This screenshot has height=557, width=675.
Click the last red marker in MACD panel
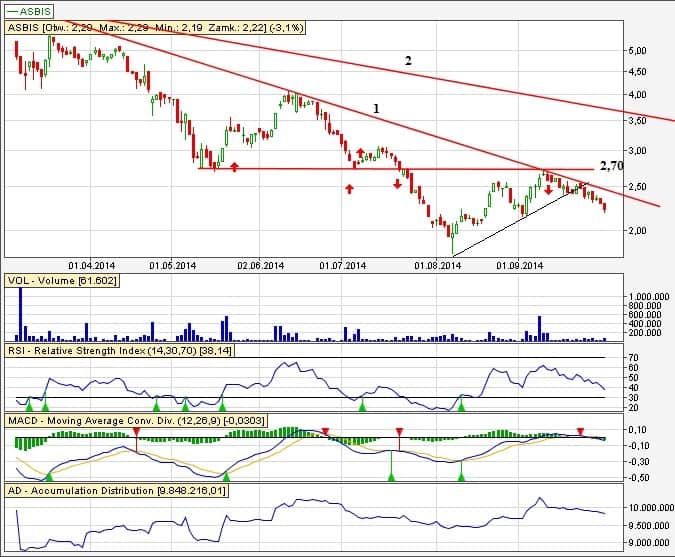(x=581, y=431)
